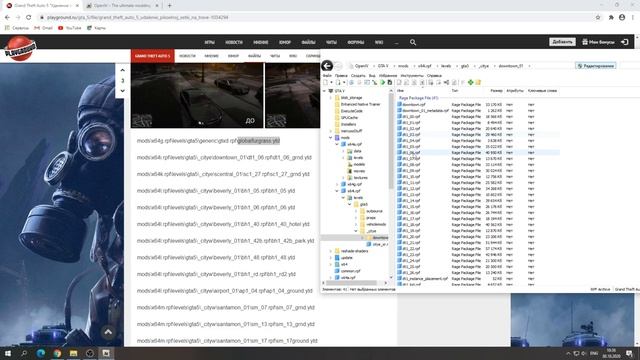Open the Gmail bookmark
The width and height of the screenshot is (640, 360).
pos(43,28)
